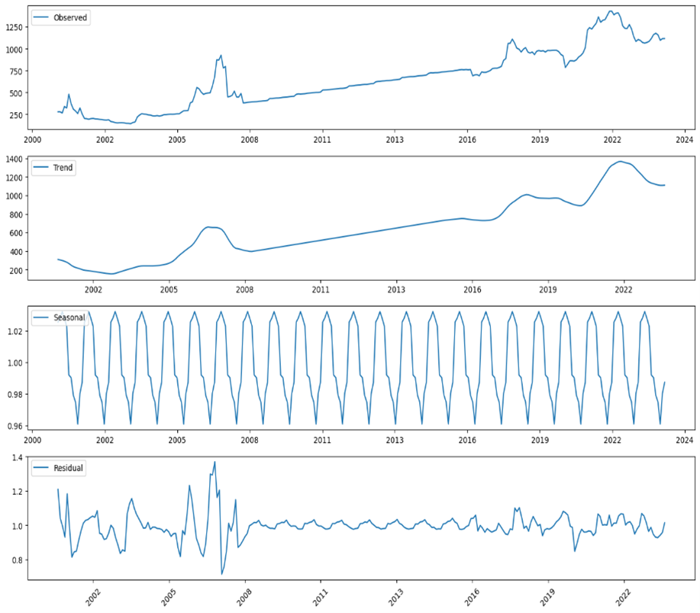700x613 pixels.
Task: Click the Trend legend label
Action: click(63, 168)
